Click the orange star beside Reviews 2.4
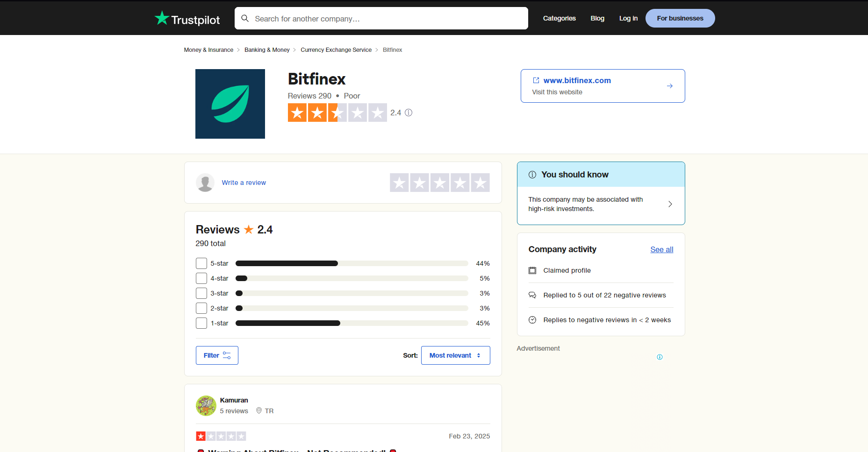Viewport: 868px width, 452px height. [249, 229]
